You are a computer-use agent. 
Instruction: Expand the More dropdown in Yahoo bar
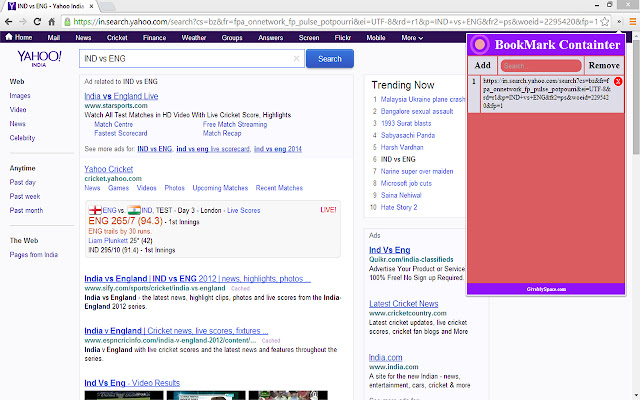pos(412,38)
